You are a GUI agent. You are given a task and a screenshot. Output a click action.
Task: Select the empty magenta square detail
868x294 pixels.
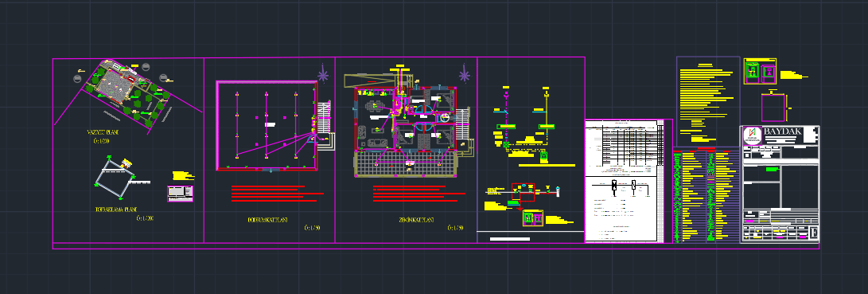coord(773,108)
